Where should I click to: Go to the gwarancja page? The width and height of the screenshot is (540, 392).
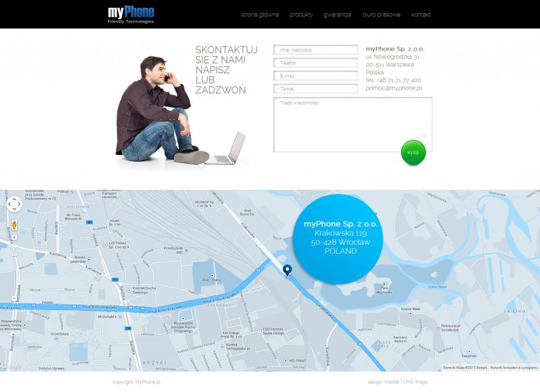337,14
